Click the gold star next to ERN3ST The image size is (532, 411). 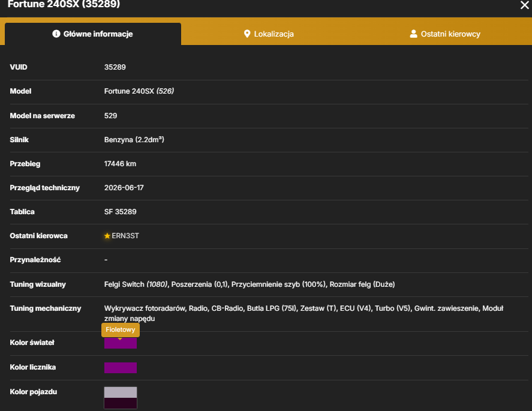(x=107, y=236)
